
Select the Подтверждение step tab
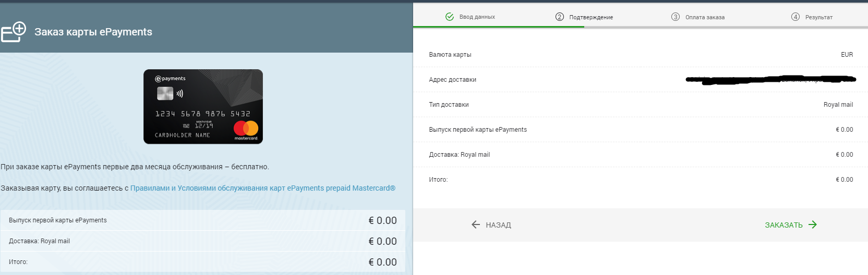pyautogui.click(x=584, y=17)
